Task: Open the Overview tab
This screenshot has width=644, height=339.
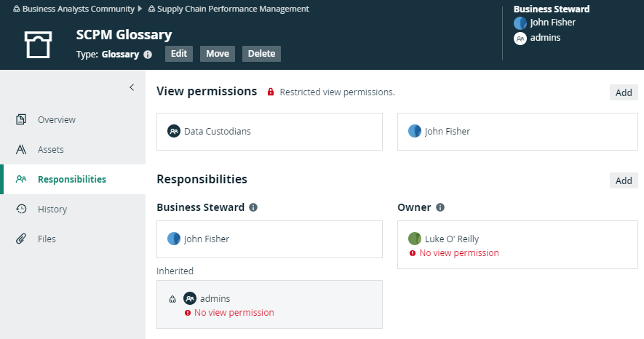Action: coord(56,119)
